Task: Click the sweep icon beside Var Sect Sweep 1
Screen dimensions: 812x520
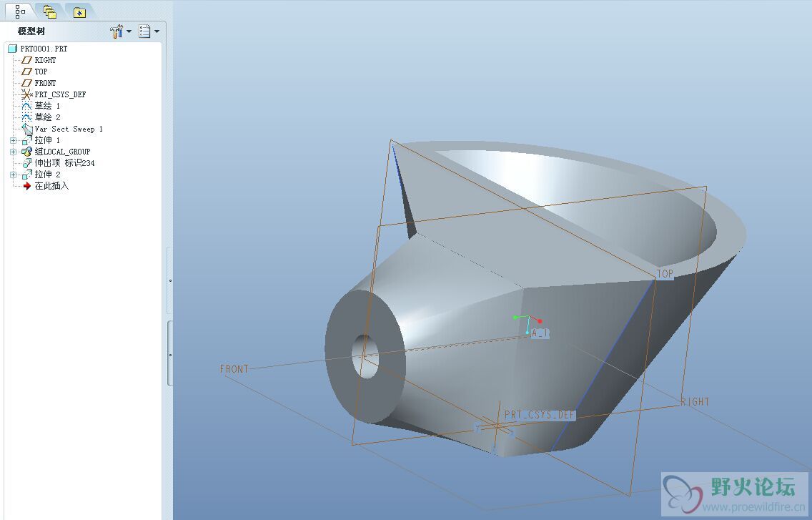Action: point(27,129)
